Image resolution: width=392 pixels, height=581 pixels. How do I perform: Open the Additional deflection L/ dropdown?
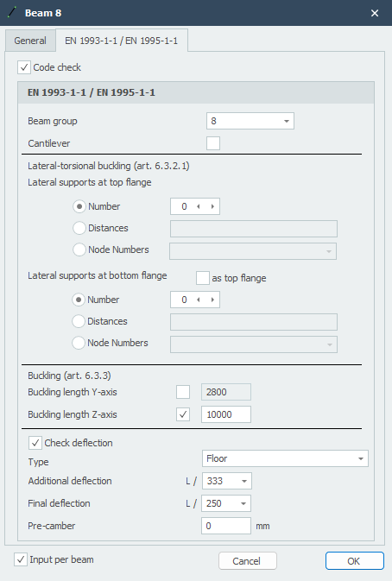click(x=226, y=481)
